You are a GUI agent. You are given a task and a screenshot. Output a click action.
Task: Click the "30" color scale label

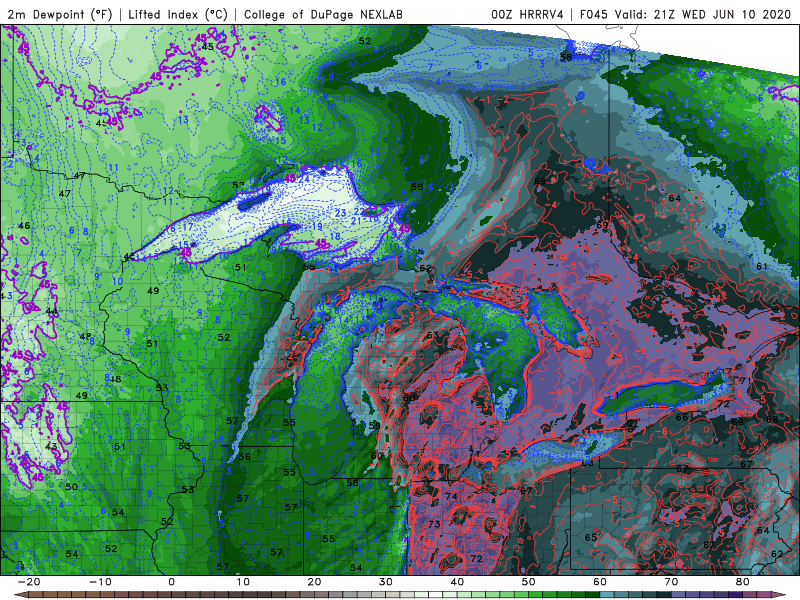[386, 582]
